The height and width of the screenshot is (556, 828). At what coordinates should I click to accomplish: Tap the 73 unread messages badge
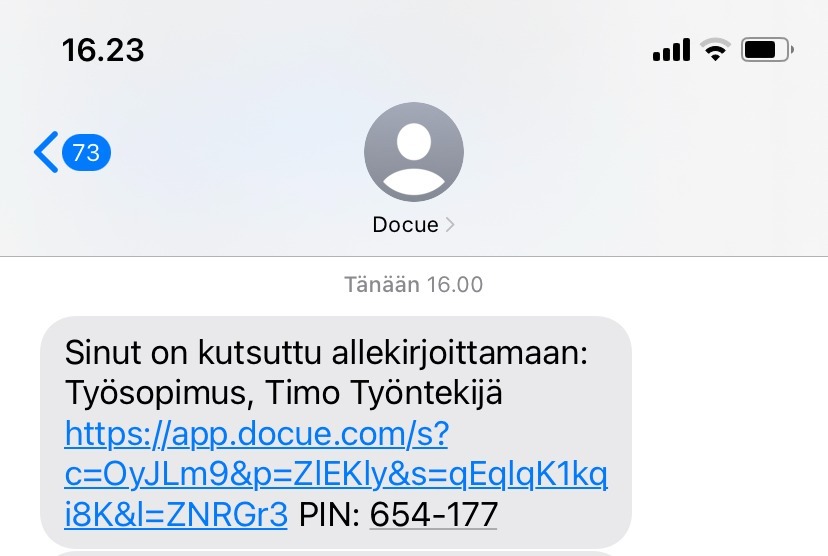86,153
